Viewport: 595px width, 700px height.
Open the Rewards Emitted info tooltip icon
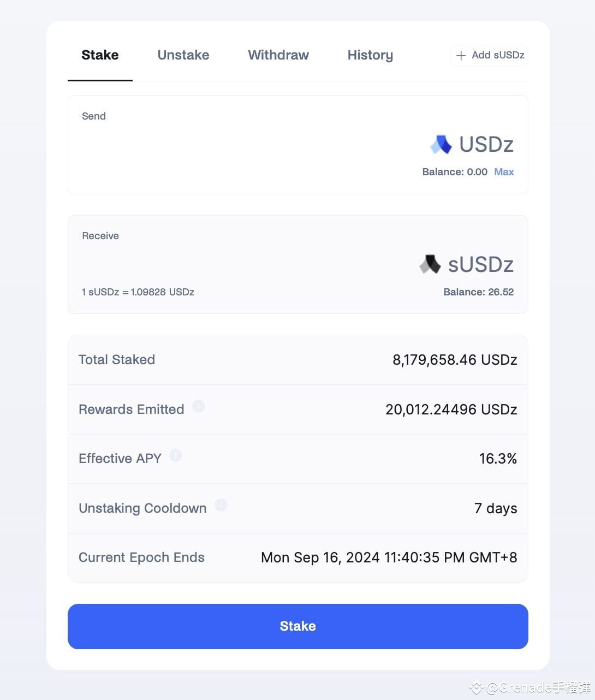coord(199,406)
